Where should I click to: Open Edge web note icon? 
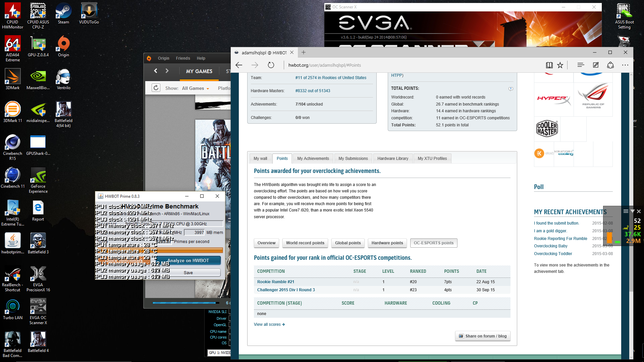[596, 65]
